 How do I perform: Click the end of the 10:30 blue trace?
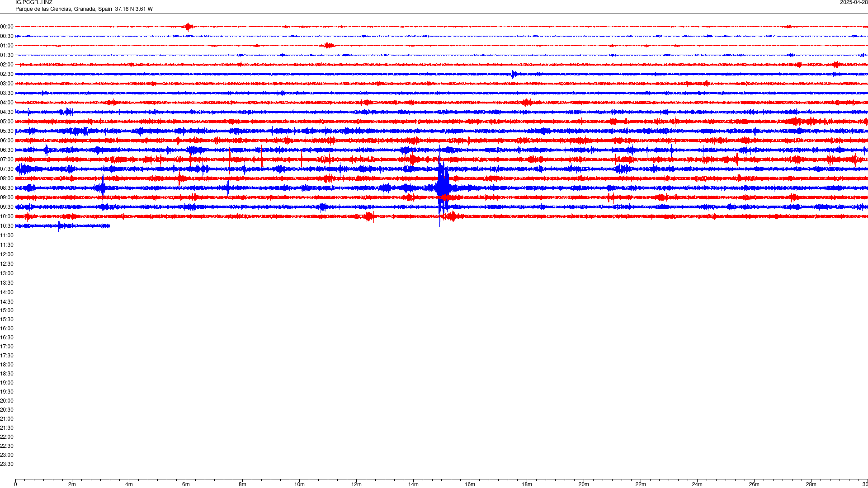coord(109,226)
